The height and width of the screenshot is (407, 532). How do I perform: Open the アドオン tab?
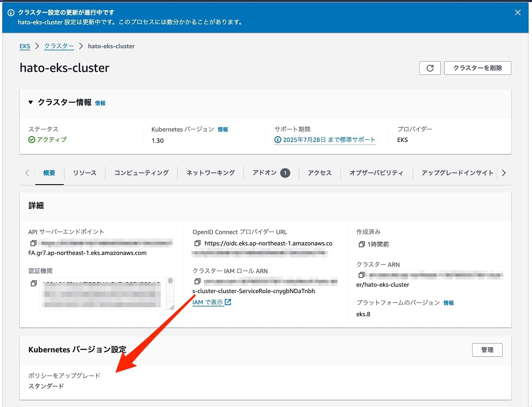(x=271, y=173)
